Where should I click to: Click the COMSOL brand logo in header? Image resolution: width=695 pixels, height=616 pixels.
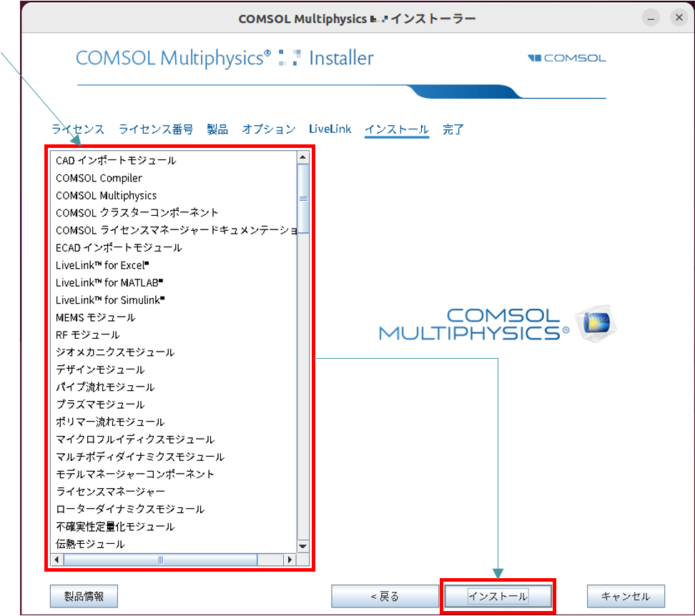(567, 58)
